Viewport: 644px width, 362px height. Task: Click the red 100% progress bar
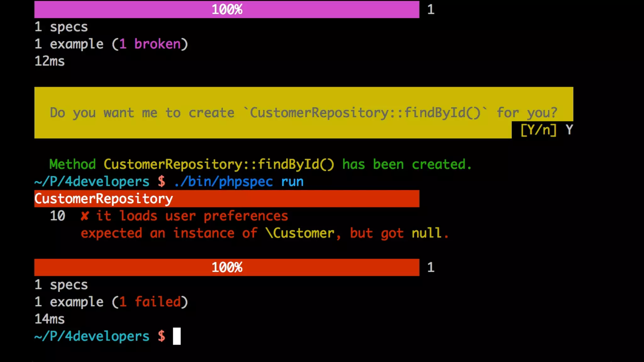pos(226,267)
